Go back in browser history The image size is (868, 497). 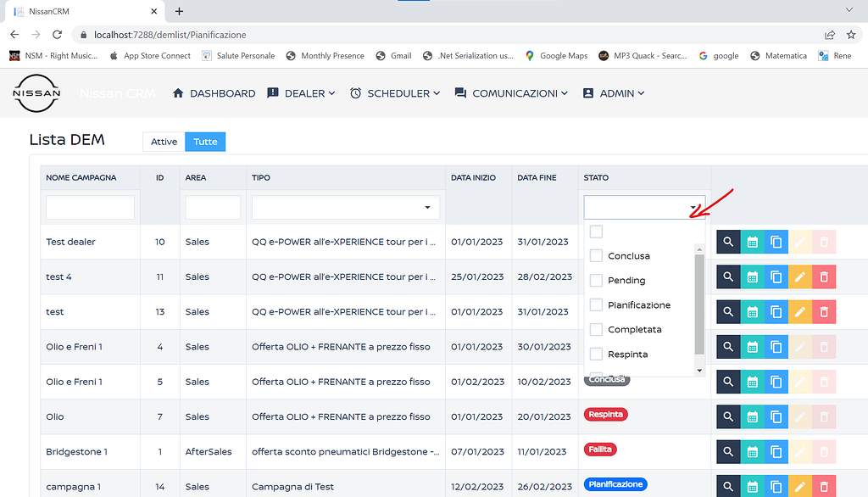[14, 35]
